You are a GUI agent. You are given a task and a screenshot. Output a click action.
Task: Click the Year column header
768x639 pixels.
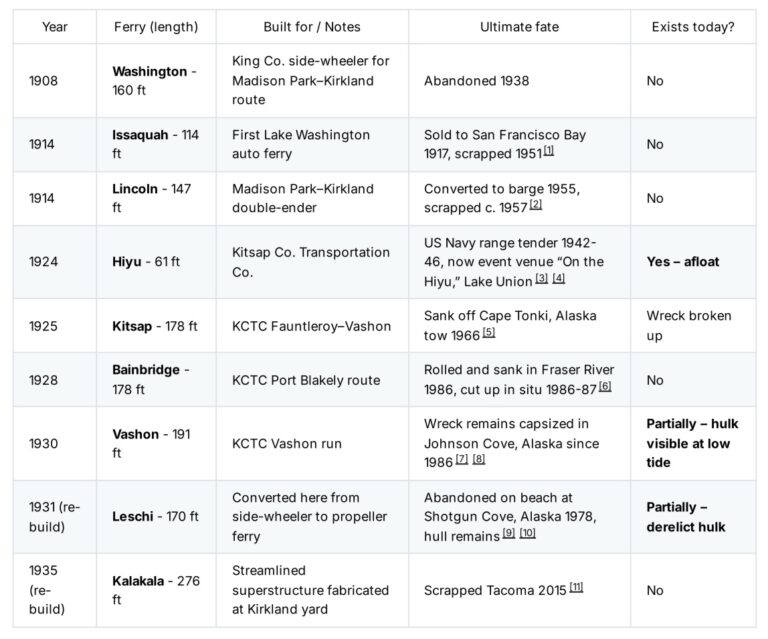click(x=55, y=27)
